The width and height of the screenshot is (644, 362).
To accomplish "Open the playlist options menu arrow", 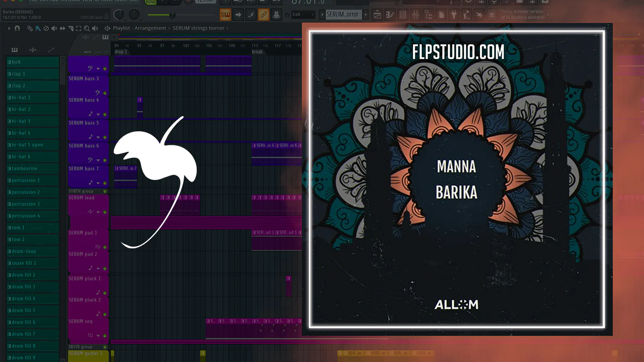I will [x=9, y=29].
